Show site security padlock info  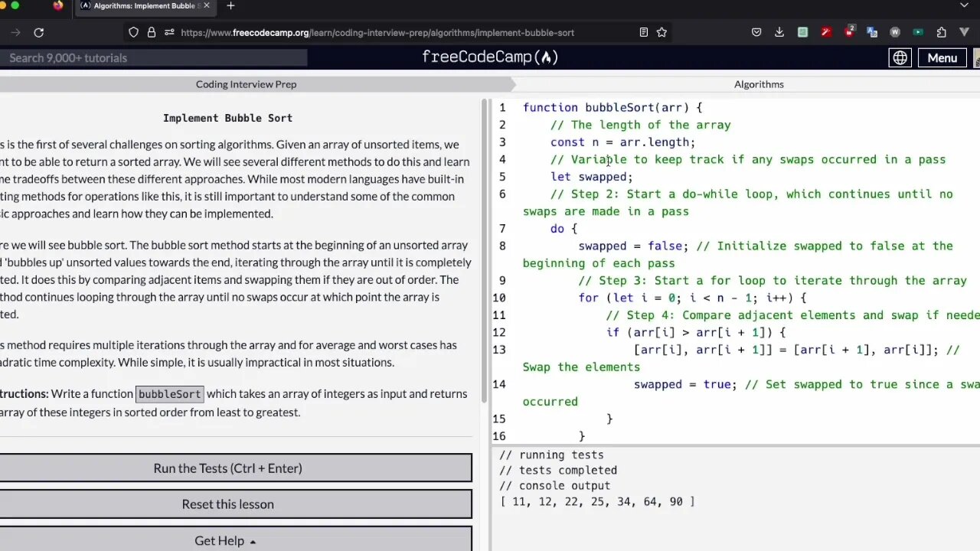(152, 32)
